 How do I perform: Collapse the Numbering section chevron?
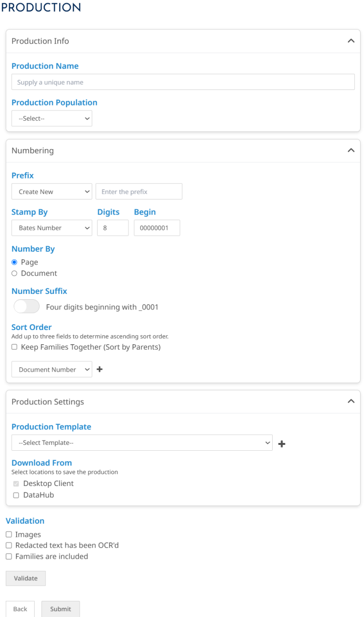350,151
